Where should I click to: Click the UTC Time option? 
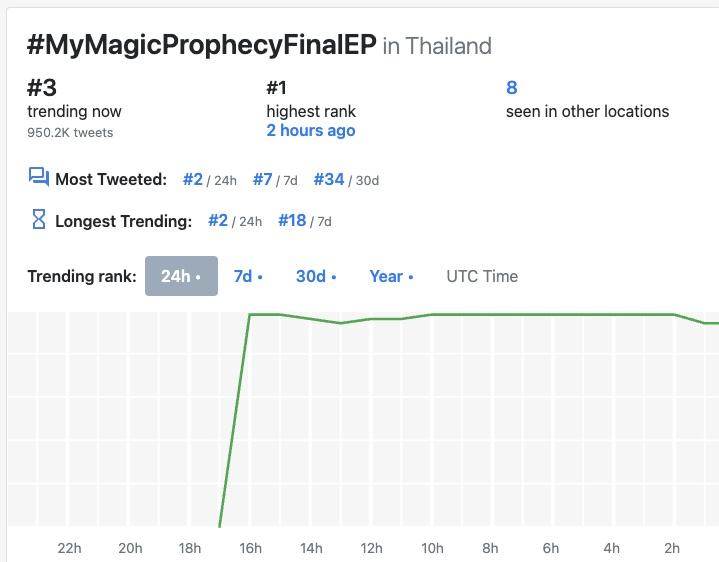tap(482, 276)
